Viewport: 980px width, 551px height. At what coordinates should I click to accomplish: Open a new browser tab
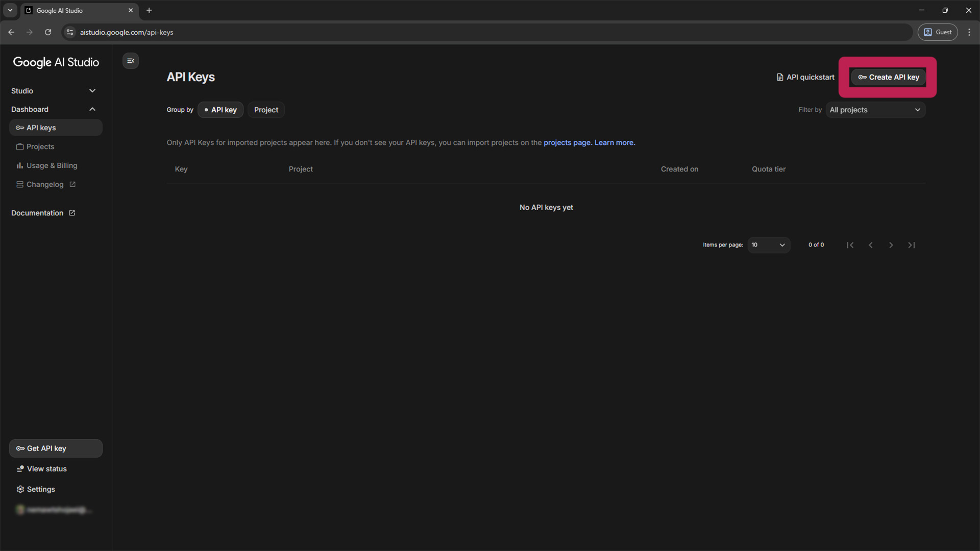[149, 10]
